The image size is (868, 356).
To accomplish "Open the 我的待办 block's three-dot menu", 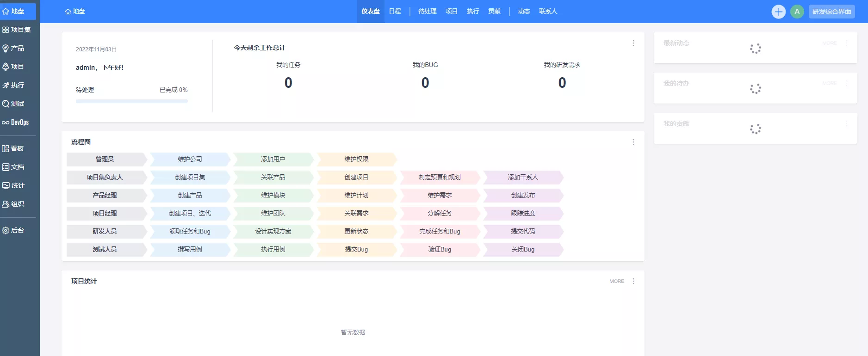I will 846,83.
